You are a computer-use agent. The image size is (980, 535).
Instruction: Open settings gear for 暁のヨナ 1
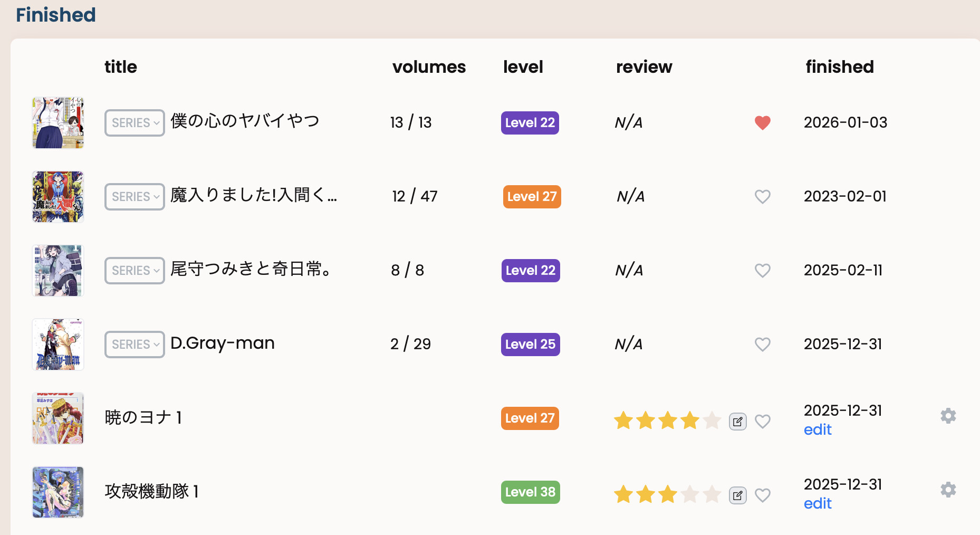(x=948, y=416)
